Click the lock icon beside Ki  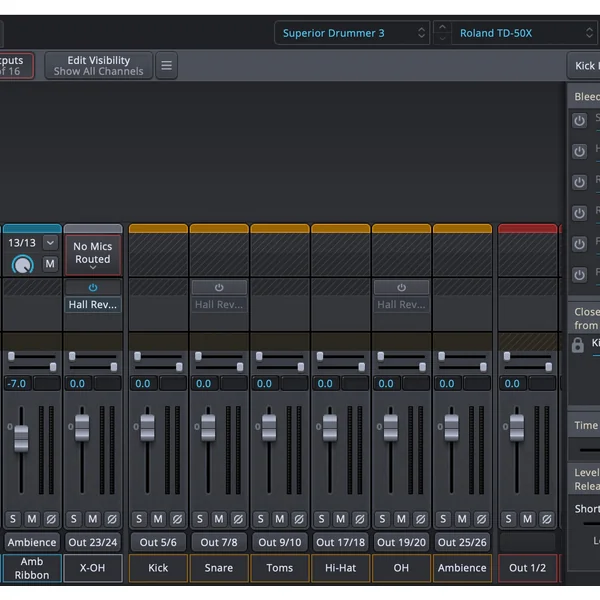(578, 345)
